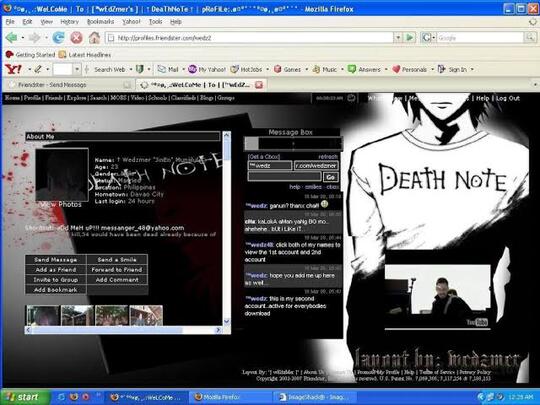
Task: Click the Add Comment button
Action: tap(117, 280)
